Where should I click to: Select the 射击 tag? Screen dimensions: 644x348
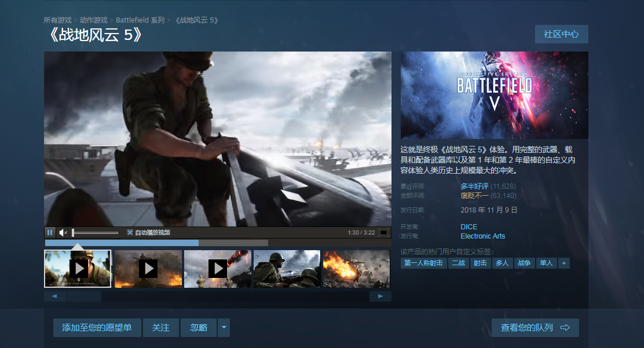pyautogui.click(x=480, y=263)
